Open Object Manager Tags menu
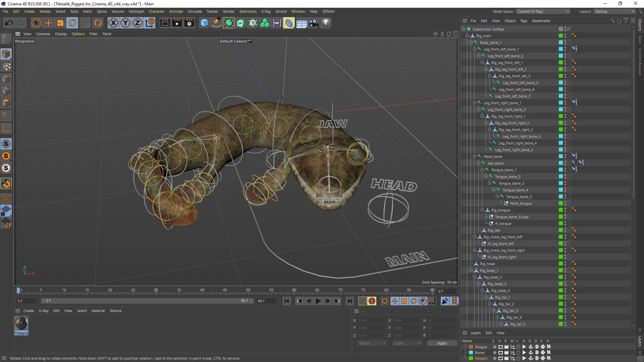Screen dimensions: 644x362 (524, 21)
